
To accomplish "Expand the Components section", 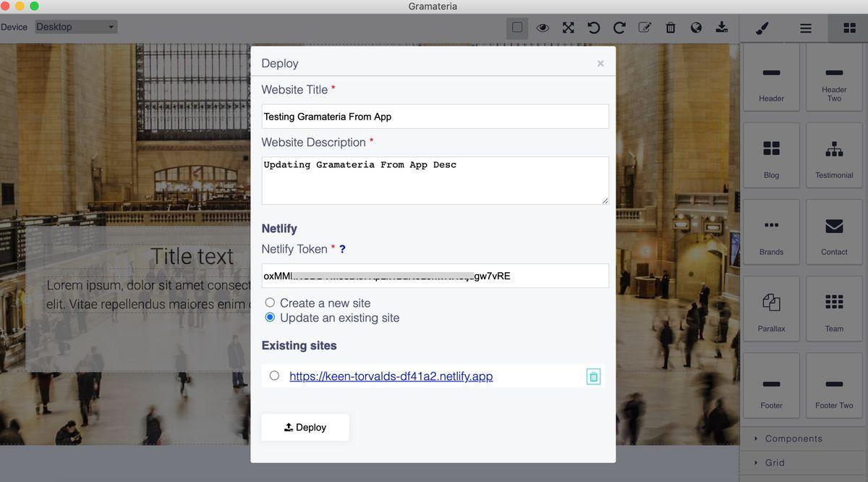I will [x=793, y=439].
